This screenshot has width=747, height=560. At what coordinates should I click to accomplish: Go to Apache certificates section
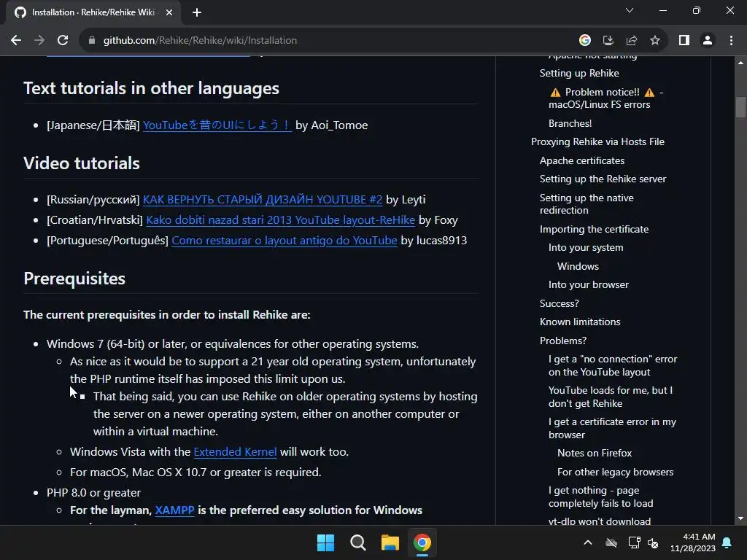pyautogui.click(x=582, y=161)
